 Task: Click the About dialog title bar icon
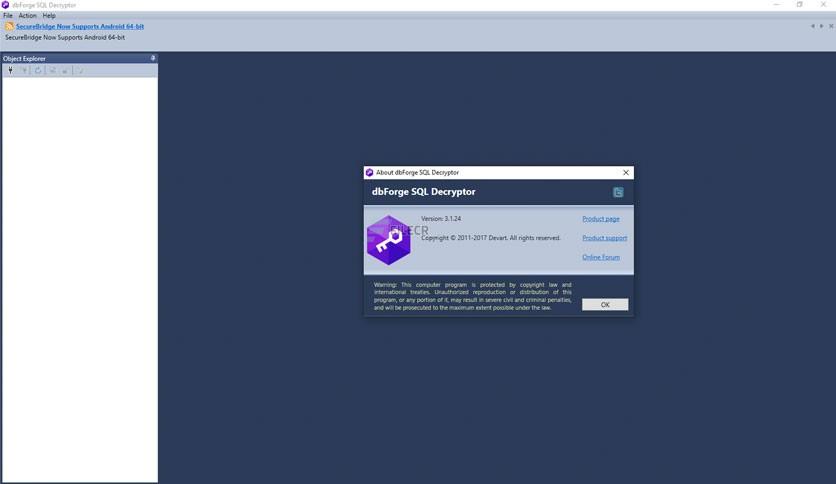pyautogui.click(x=369, y=173)
